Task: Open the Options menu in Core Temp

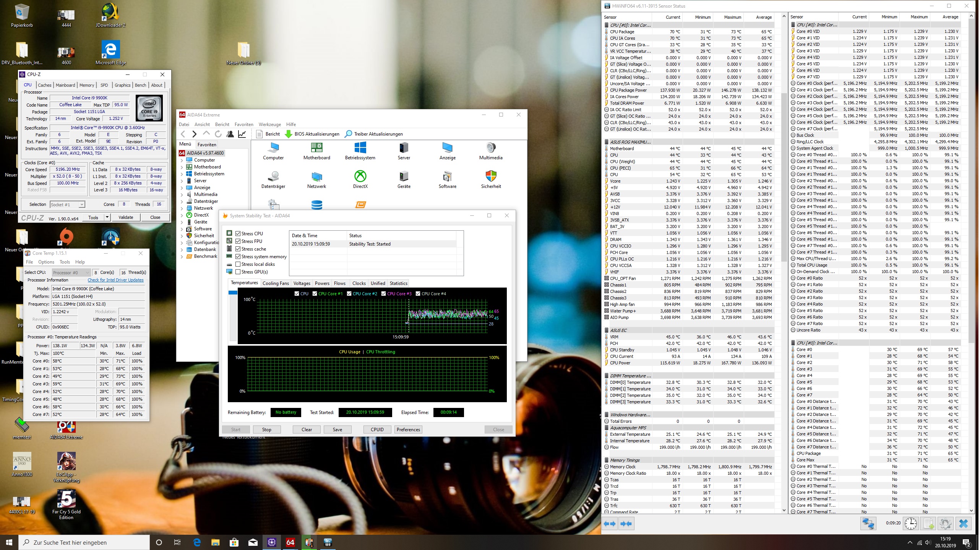Action: 46,262
